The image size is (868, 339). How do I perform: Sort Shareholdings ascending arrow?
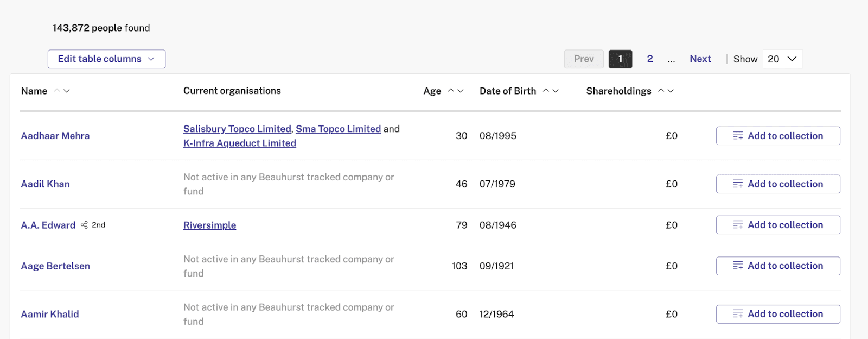(661, 91)
